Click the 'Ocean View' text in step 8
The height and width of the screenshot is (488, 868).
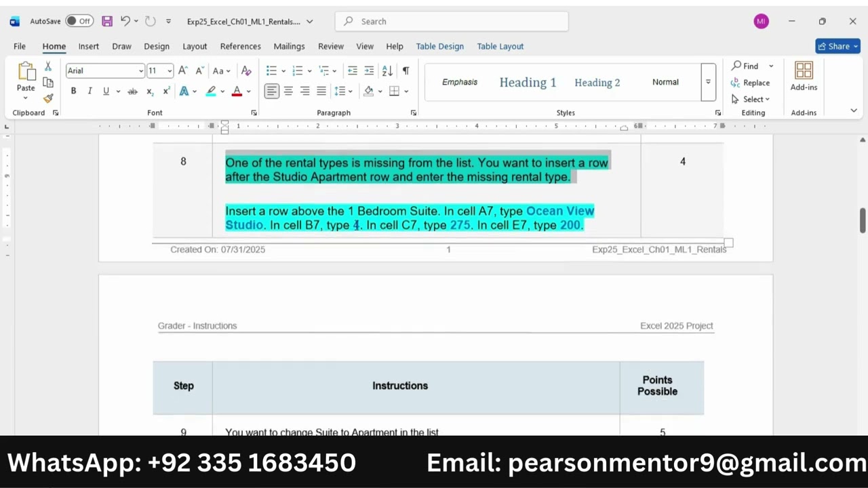point(560,211)
